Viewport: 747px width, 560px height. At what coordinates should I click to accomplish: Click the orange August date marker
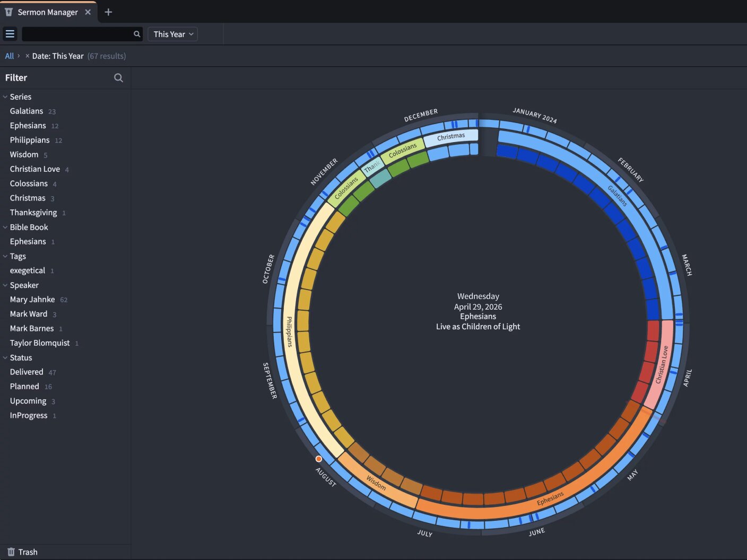(318, 459)
